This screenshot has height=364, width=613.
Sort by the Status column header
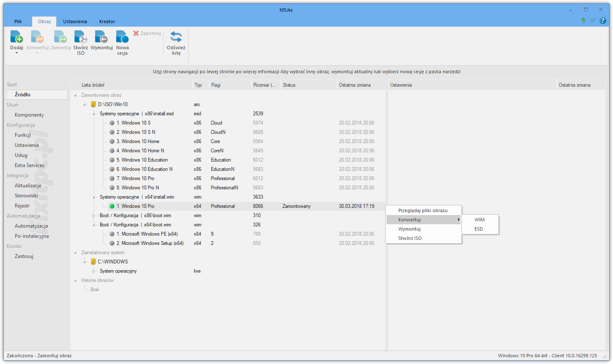point(309,85)
